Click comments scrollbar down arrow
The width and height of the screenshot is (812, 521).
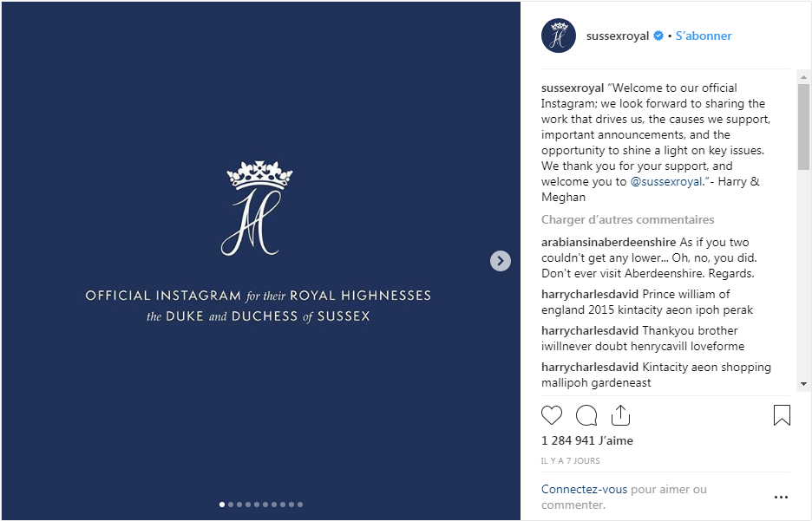(803, 384)
